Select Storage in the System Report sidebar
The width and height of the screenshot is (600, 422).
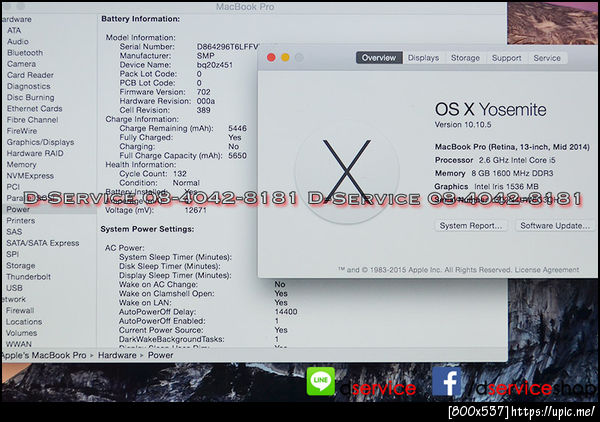21,266
